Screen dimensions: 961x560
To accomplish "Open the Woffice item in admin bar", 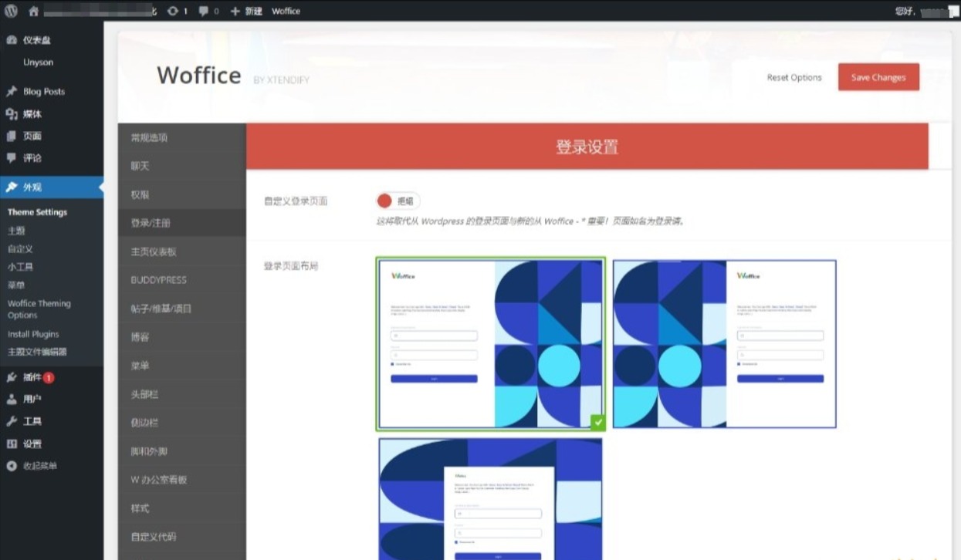I will pos(286,11).
